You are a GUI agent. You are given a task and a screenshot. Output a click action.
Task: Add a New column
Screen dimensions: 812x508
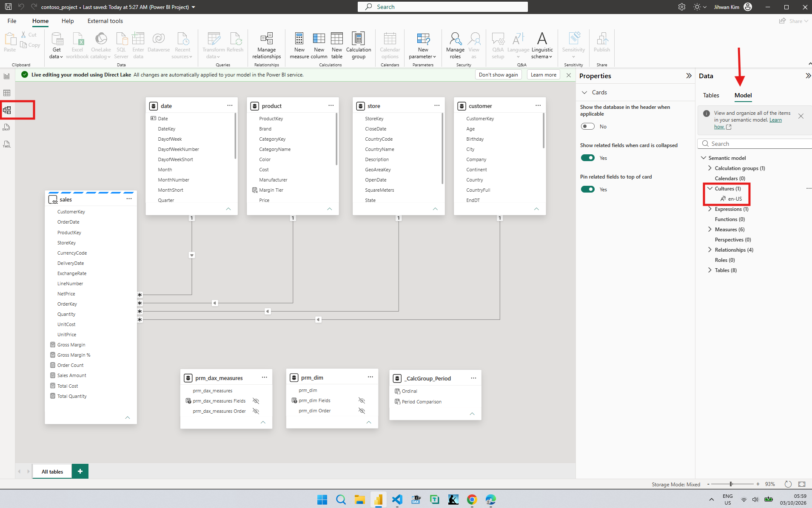coord(319,45)
